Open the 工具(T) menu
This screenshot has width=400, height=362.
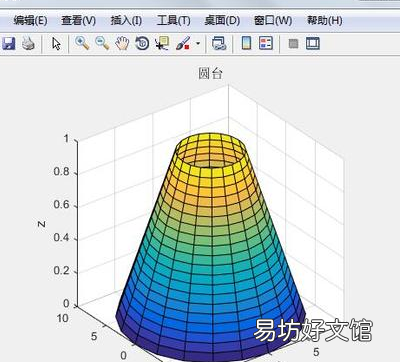[174, 21]
